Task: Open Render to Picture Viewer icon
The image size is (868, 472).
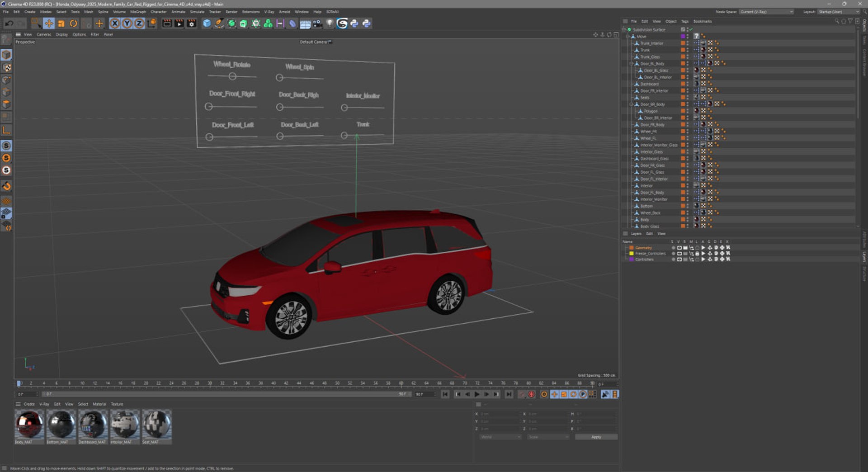Action: [179, 24]
